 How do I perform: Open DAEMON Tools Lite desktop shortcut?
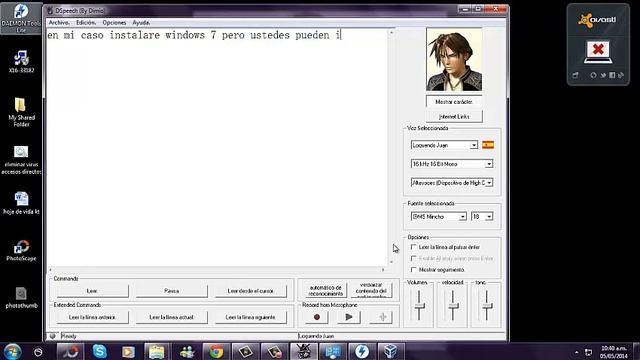pyautogui.click(x=21, y=18)
